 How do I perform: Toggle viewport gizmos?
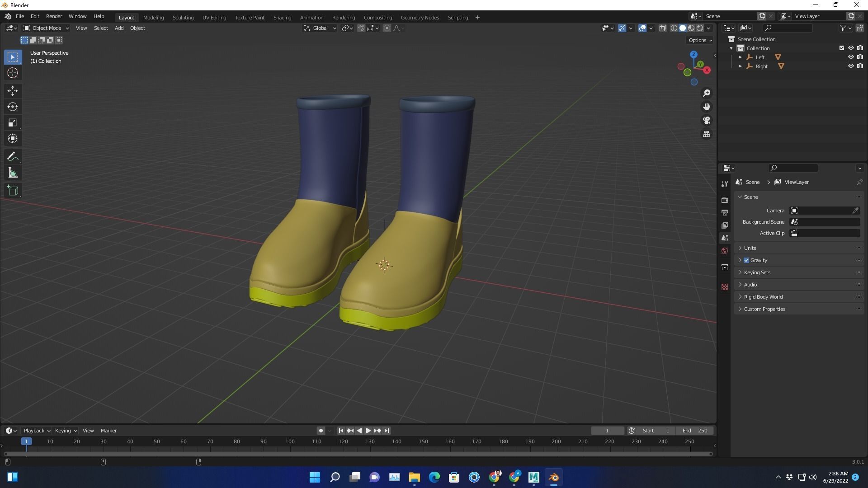(x=622, y=28)
